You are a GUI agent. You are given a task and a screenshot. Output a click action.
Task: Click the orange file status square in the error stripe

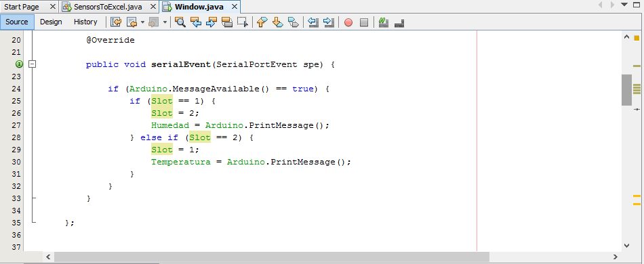pyautogui.click(x=637, y=38)
